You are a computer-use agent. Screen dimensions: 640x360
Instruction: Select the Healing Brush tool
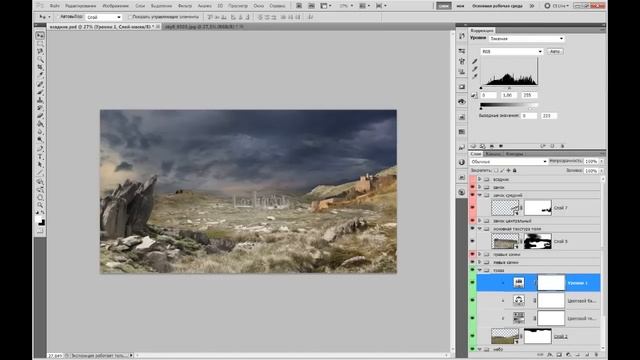click(40, 84)
